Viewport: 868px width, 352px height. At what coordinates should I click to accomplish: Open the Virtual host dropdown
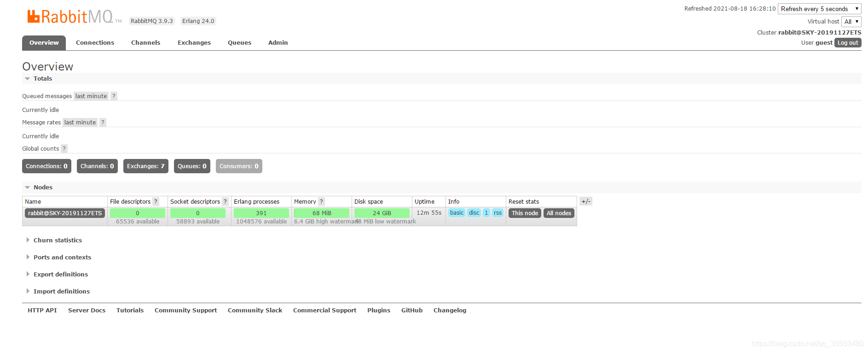pyautogui.click(x=851, y=22)
